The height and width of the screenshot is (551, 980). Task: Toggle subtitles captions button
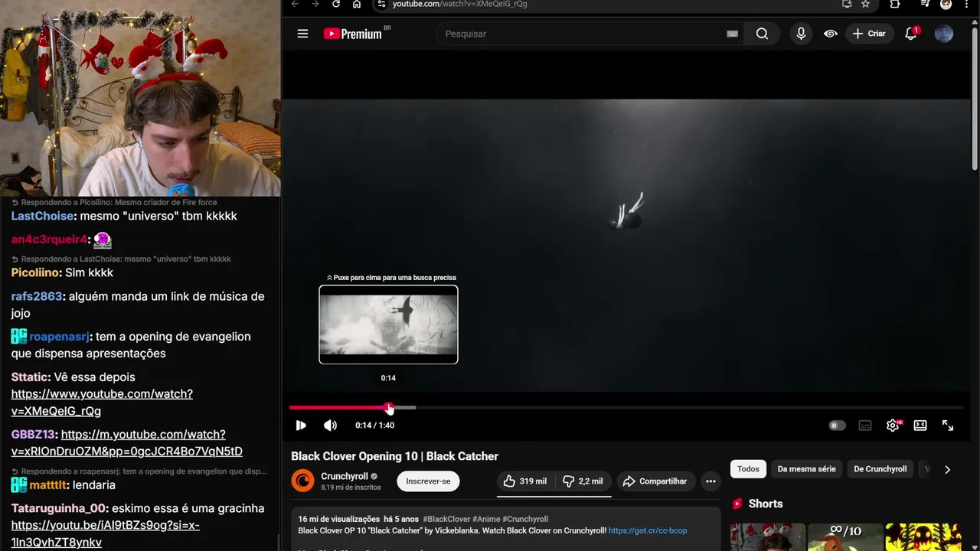[865, 425]
